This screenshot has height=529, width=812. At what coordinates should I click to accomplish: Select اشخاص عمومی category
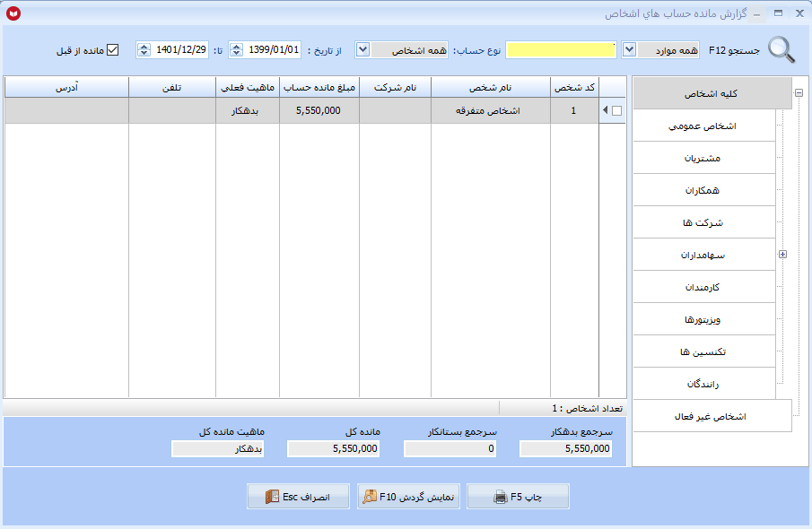click(x=703, y=126)
